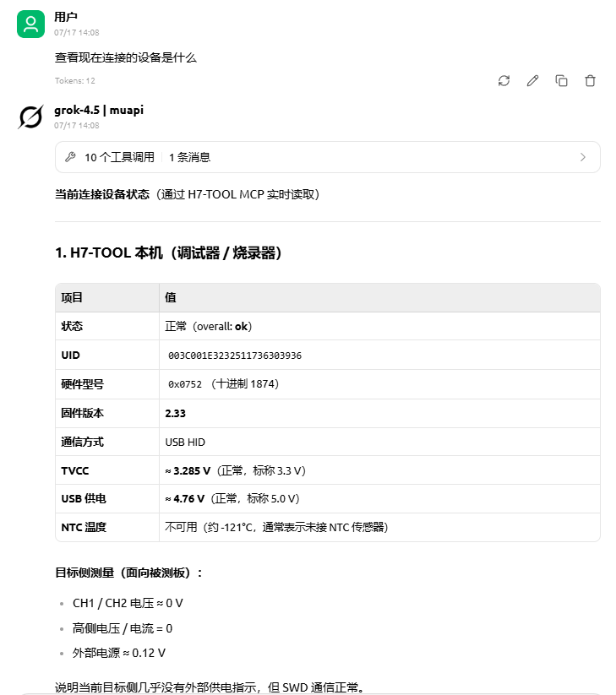The height and width of the screenshot is (695, 616).
Task: Click the H7-TOOL 本机 section heading
Action: point(168,253)
